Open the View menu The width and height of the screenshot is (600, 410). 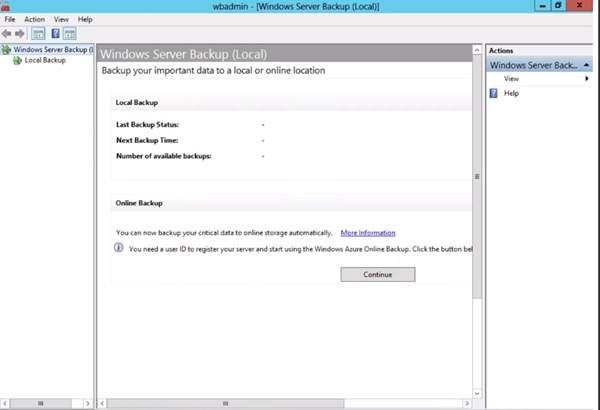tap(61, 19)
